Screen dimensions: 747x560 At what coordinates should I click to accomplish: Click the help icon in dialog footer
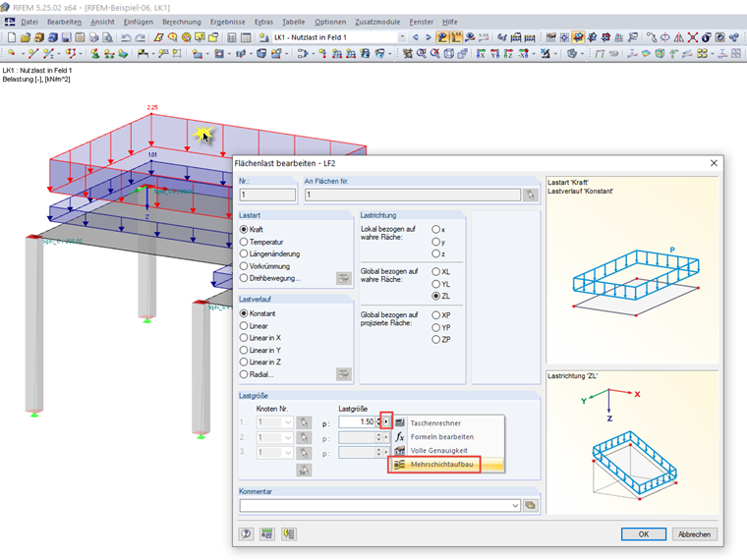pyautogui.click(x=247, y=533)
